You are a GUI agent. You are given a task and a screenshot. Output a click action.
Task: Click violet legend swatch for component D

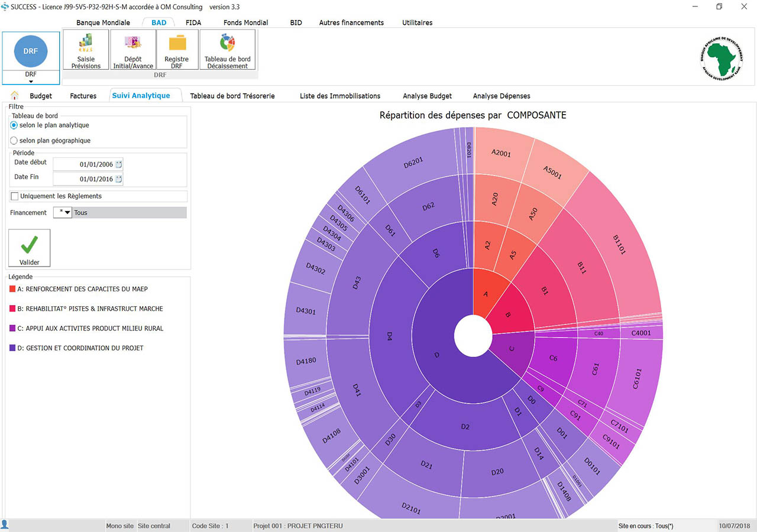[12, 348]
